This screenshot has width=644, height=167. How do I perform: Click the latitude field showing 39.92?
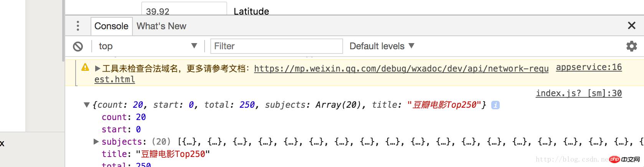coord(184,9)
